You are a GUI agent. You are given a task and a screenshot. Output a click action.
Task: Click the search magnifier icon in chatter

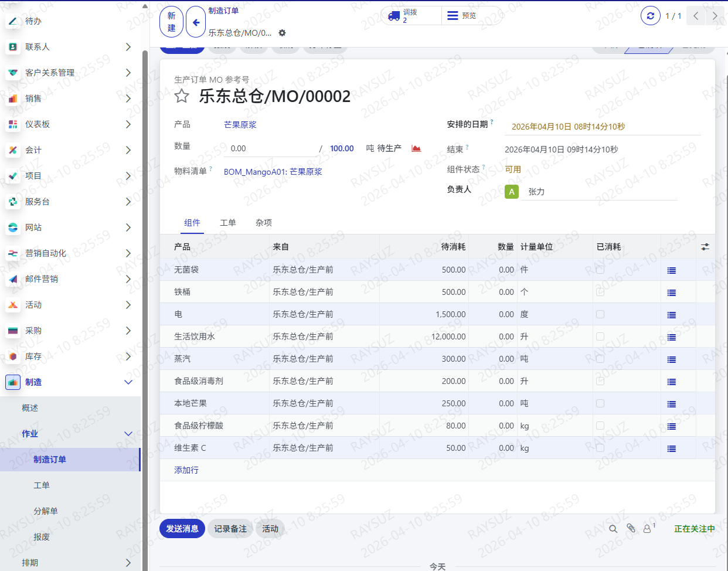(x=613, y=529)
